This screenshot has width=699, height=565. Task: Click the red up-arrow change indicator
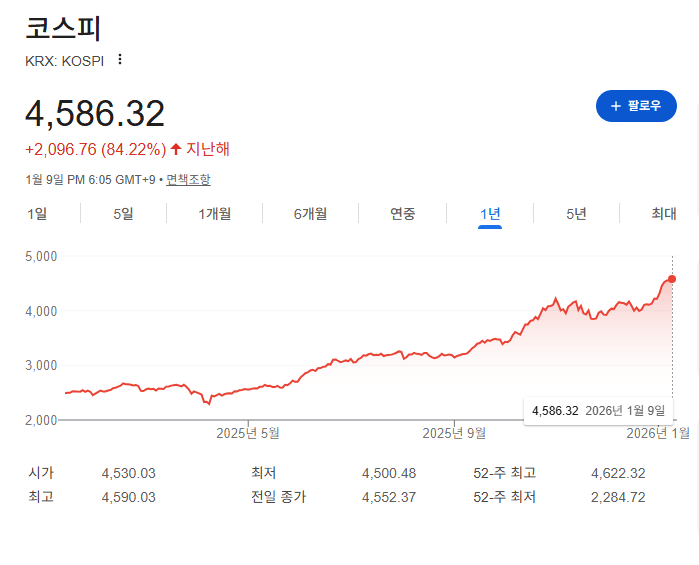coord(176,149)
